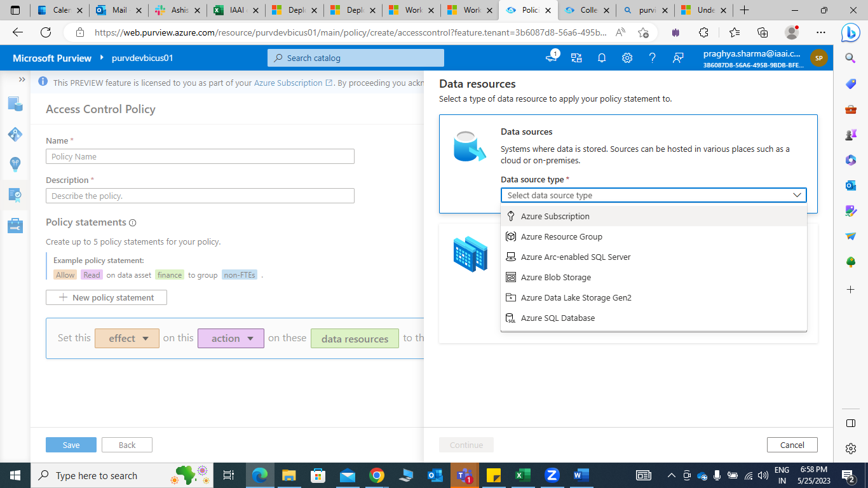Open the Data Policy sidebar icon
The image size is (868, 488).
(x=15, y=195)
